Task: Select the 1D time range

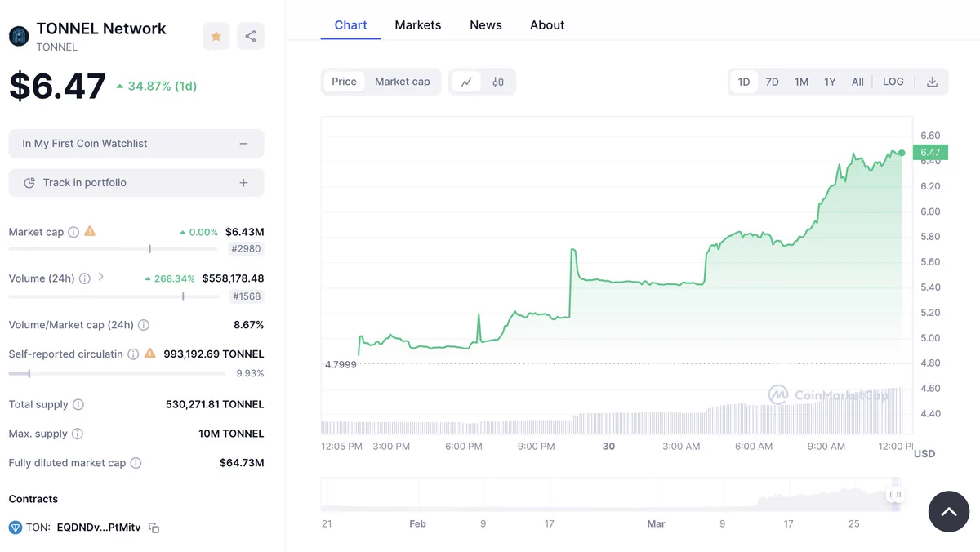Action: click(744, 82)
